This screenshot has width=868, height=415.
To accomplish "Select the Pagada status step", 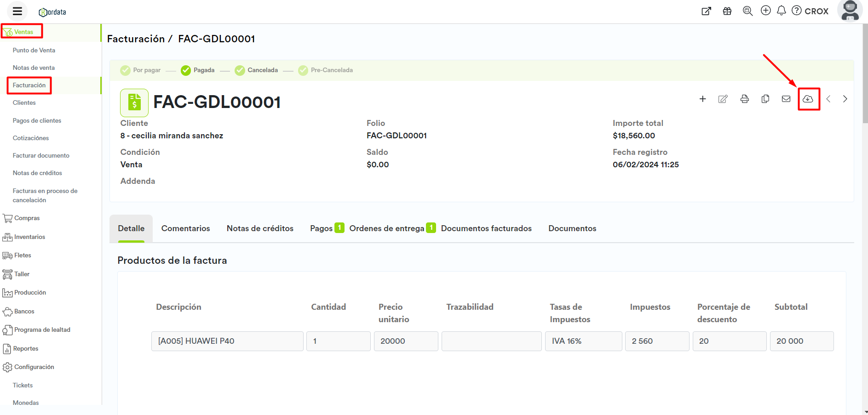I will [198, 70].
